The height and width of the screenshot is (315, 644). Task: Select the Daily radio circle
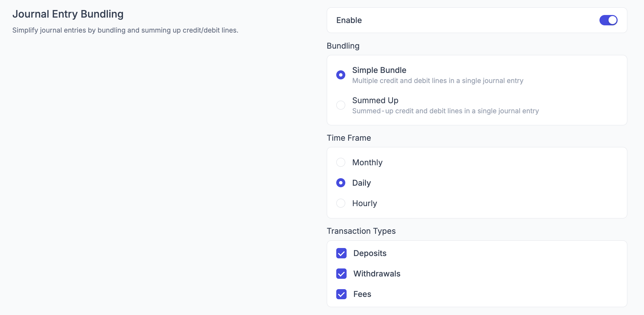point(341,183)
